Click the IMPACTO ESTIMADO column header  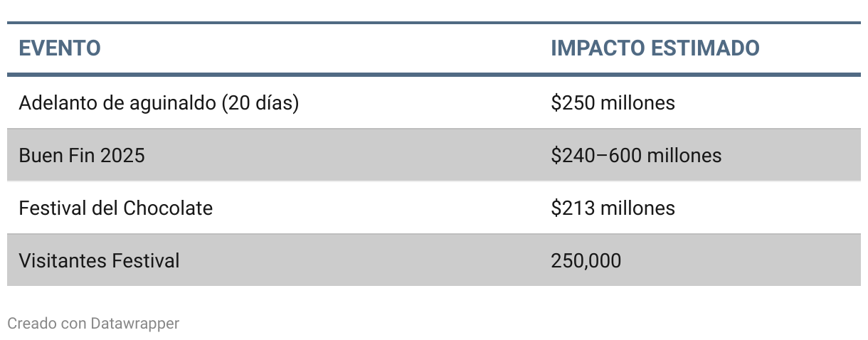[655, 48]
